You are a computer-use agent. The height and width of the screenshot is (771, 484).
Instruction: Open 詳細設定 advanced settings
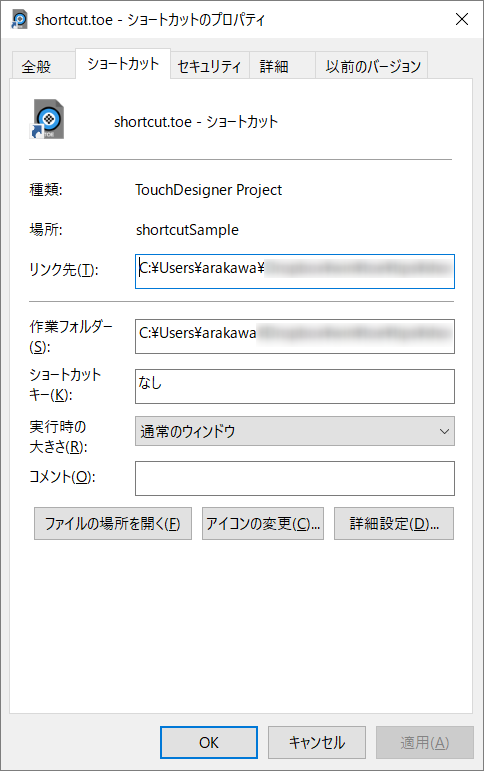(394, 524)
